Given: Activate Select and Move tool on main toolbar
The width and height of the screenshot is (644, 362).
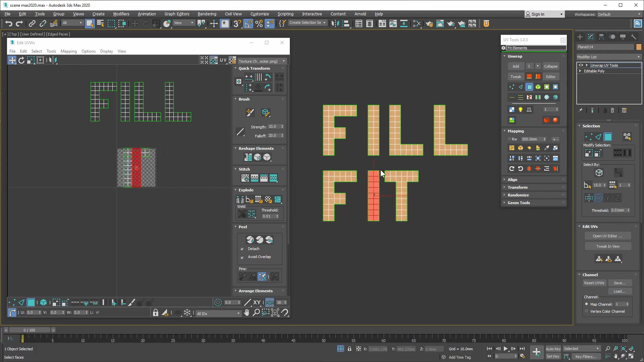Looking at the screenshot, I should [x=135, y=23].
